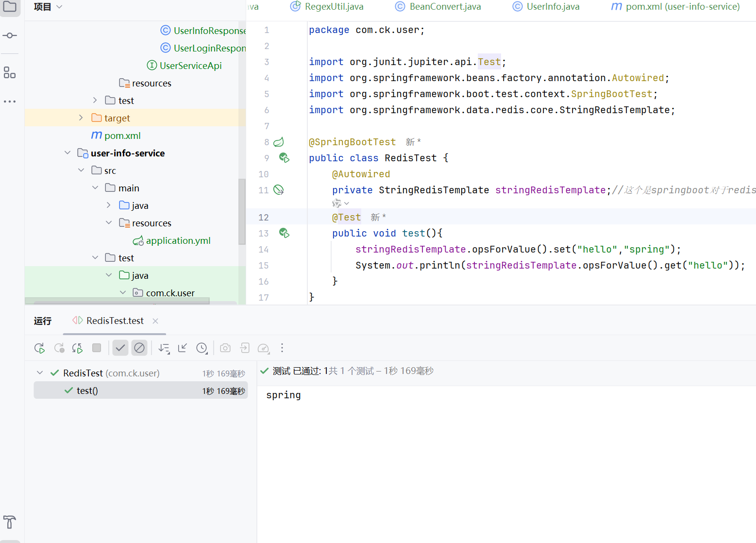
Task: Click the project tree vertical scrollbar
Action: (x=242, y=212)
